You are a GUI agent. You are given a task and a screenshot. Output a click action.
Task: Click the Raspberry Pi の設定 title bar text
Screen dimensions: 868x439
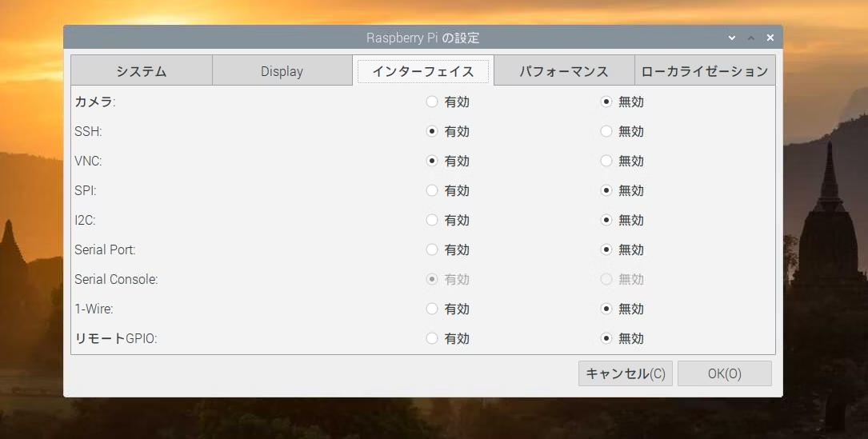(423, 38)
